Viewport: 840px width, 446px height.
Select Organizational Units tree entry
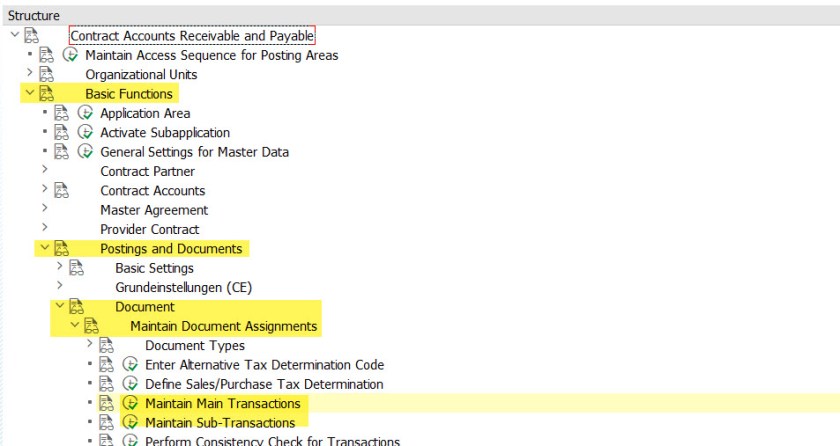click(x=141, y=74)
